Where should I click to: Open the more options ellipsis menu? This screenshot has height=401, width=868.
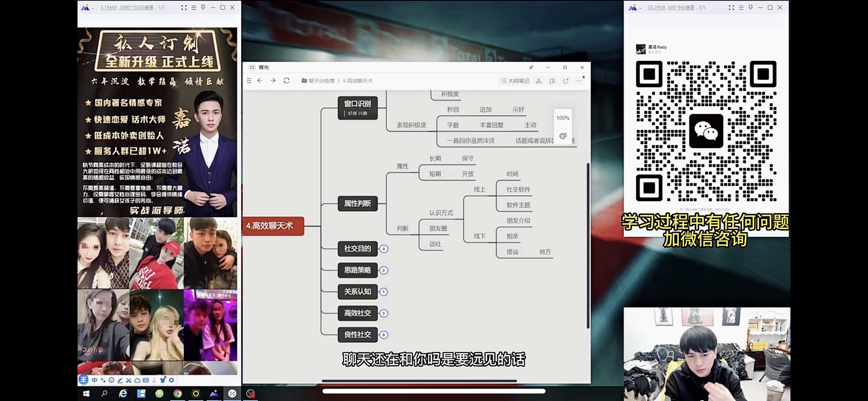(x=579, y=81)
